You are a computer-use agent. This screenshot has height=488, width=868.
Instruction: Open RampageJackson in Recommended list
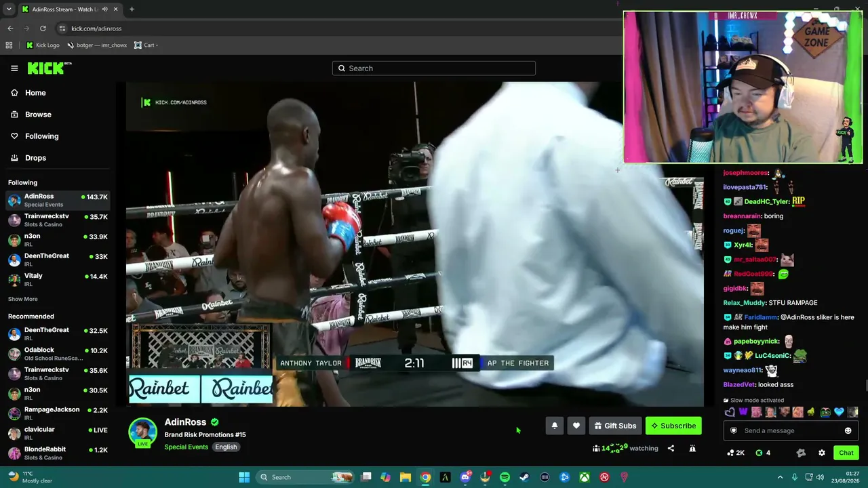pos(58,413)
